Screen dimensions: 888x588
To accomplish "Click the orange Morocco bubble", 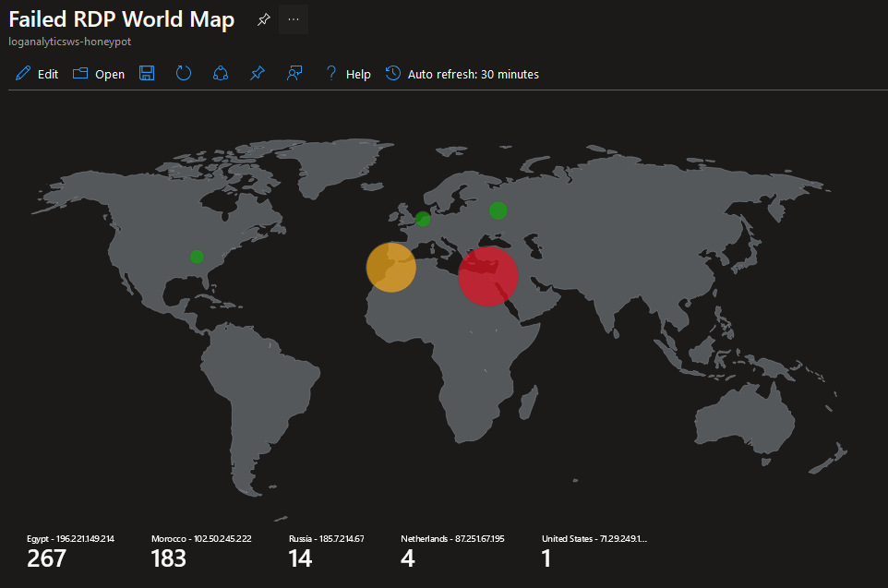I will coord(391,268).
